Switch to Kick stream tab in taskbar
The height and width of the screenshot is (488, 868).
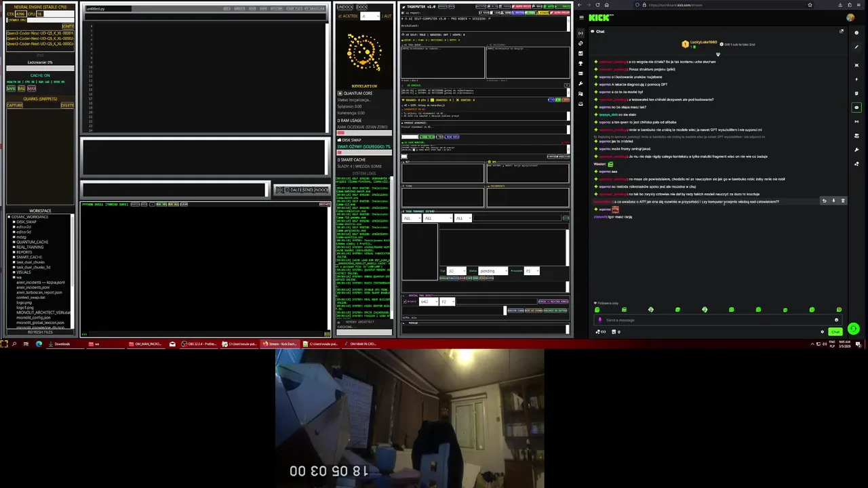(280, 344)
